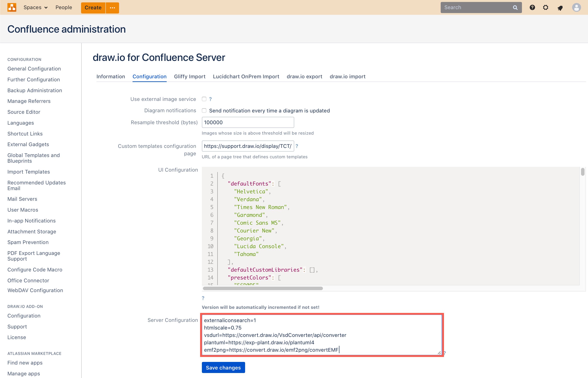Click the help icon beside Server Configuration box

click(445, 353)
